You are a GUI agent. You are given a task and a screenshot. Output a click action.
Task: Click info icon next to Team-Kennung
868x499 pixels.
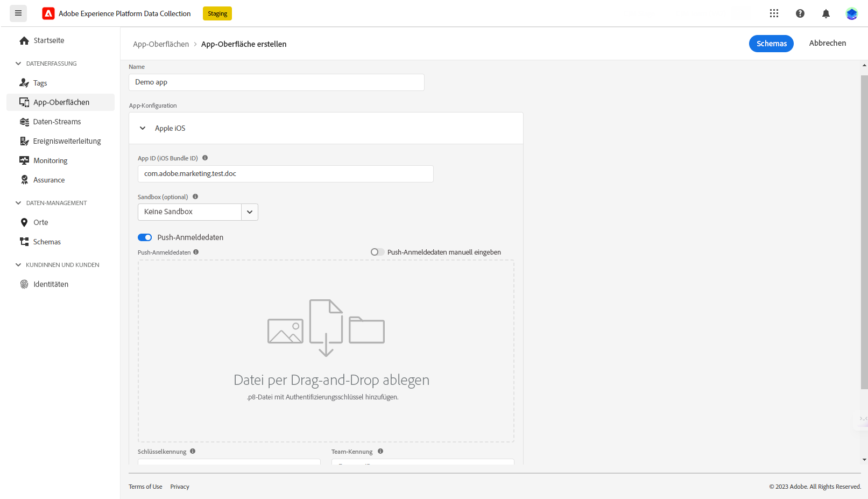coord(380,452)
